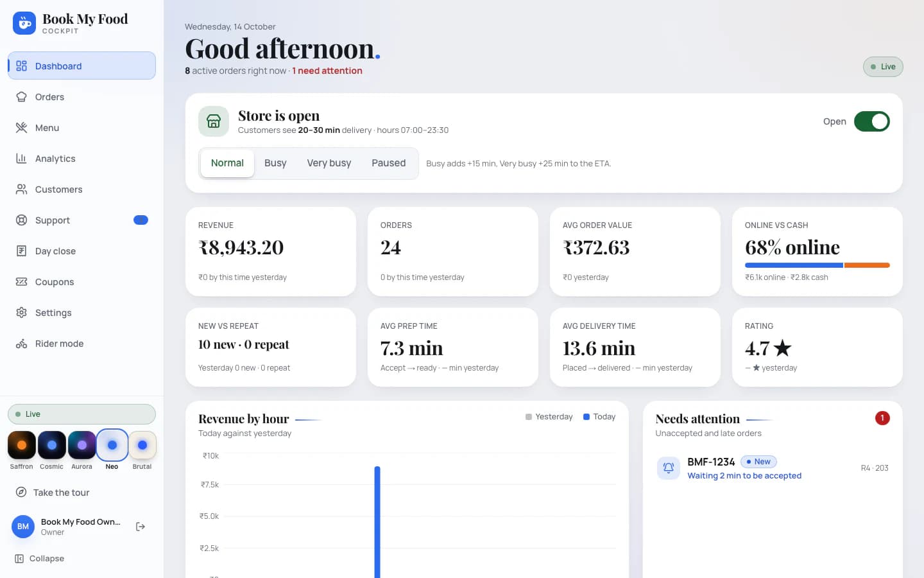The height and width of the screenshot is (578, 924).
Task: Choose the Brutal theme swatch
Action: (x=142, y=445)
